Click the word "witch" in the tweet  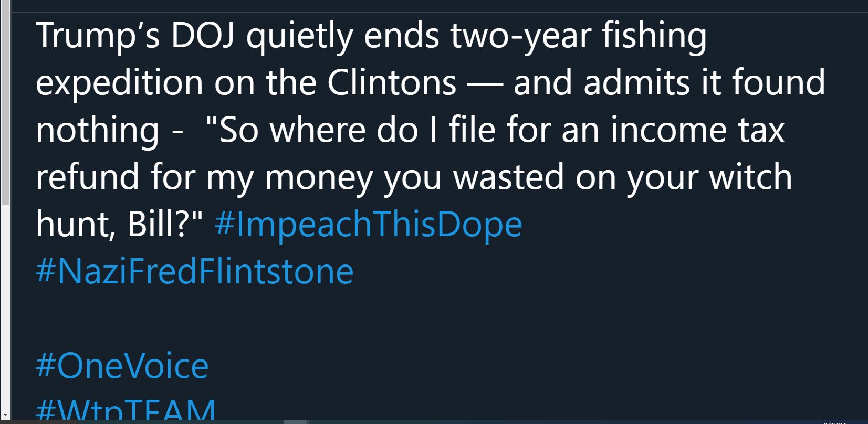pyautogui.click(x=750, y=177)
